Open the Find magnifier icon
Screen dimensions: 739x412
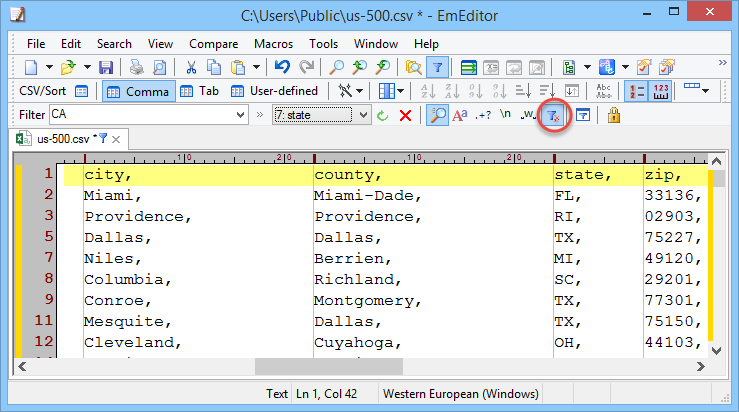coord(336,67)
